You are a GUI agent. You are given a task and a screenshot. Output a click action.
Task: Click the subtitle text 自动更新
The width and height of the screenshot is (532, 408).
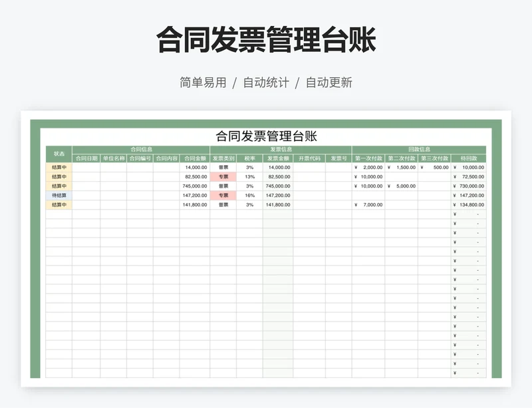[x=329, y=83]
